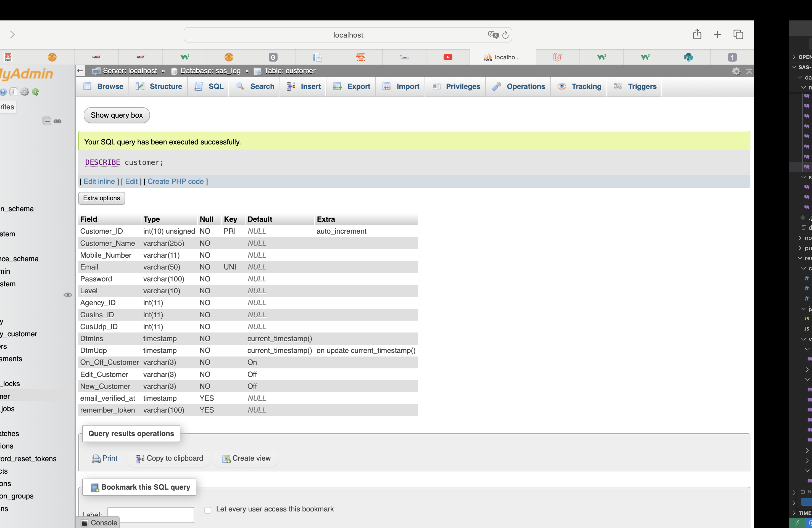
Task: Open Safari's tab overview icon
Action: pyautogui.click(x=738, y=35)
